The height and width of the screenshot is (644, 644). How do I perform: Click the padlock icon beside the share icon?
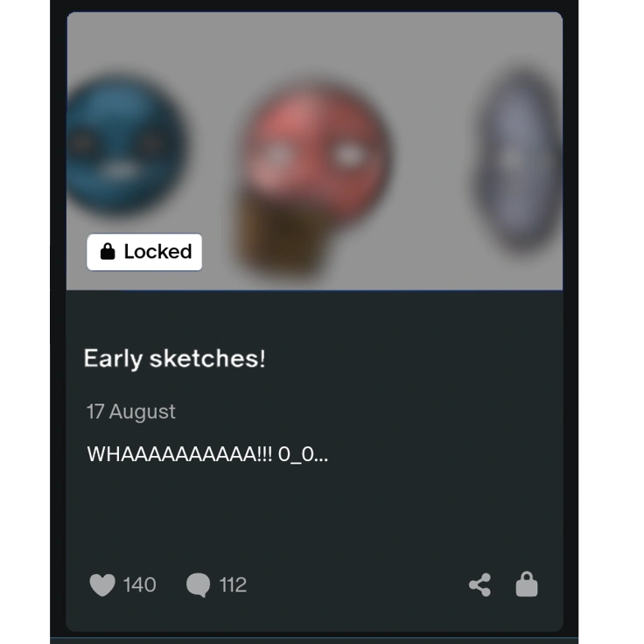click(527, 584)
